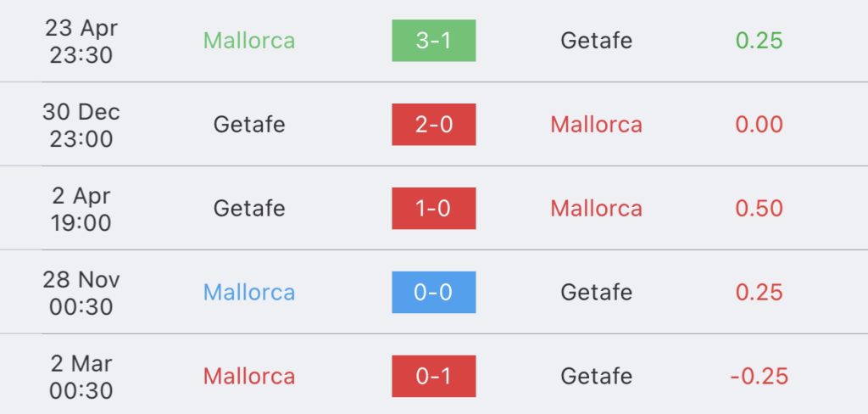Select Getafe in the 30 Dec match
The image size is (868, 414).
coord(249,125)
